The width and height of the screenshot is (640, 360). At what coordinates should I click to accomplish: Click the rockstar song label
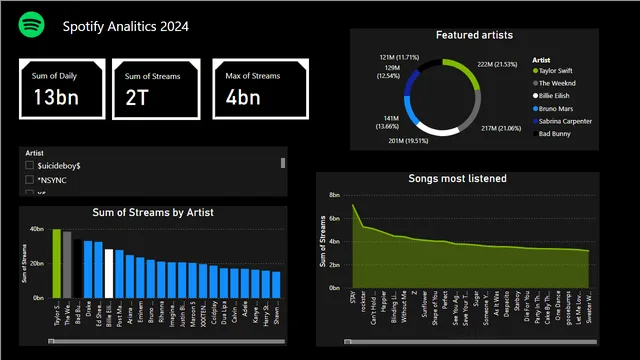point(363,302)
